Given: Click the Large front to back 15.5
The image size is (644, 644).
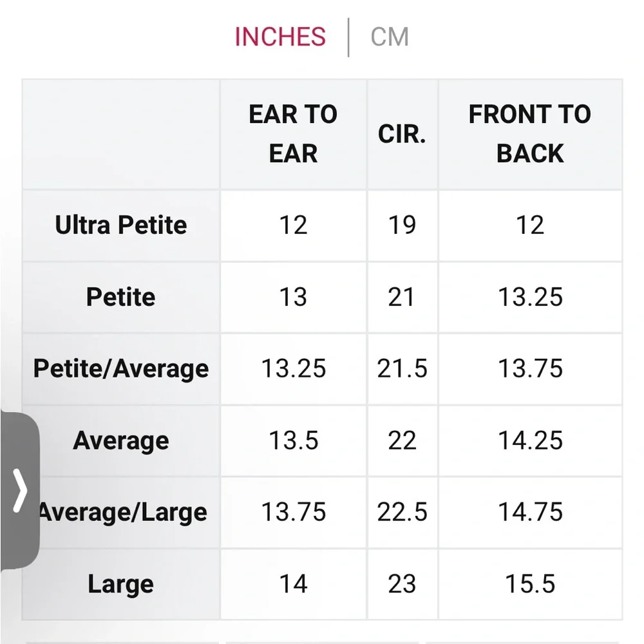Looking at the screenshot, I should 530,584.
